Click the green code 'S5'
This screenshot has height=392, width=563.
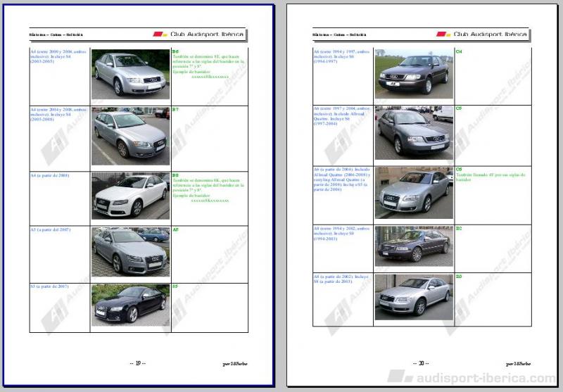click(175, 286)
